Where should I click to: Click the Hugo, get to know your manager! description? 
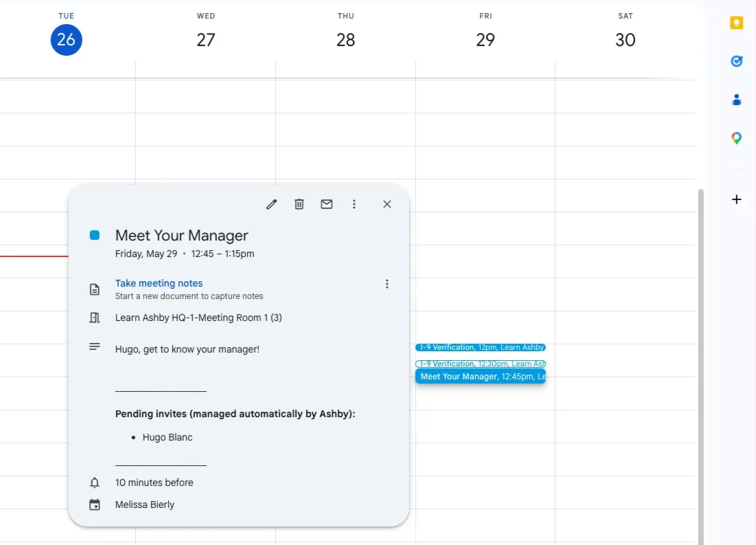click(187, 349)
